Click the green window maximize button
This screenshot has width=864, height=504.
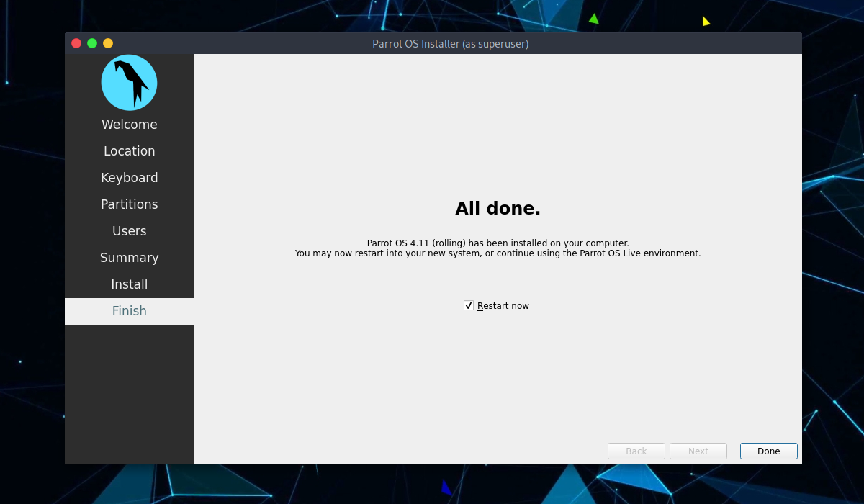point(92,43)
